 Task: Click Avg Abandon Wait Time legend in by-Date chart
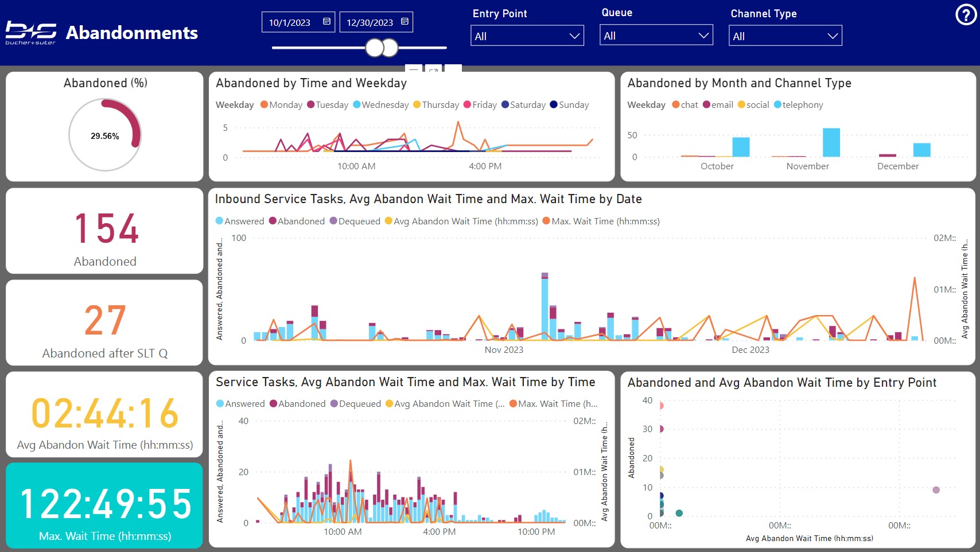click(x=461, y=221)
